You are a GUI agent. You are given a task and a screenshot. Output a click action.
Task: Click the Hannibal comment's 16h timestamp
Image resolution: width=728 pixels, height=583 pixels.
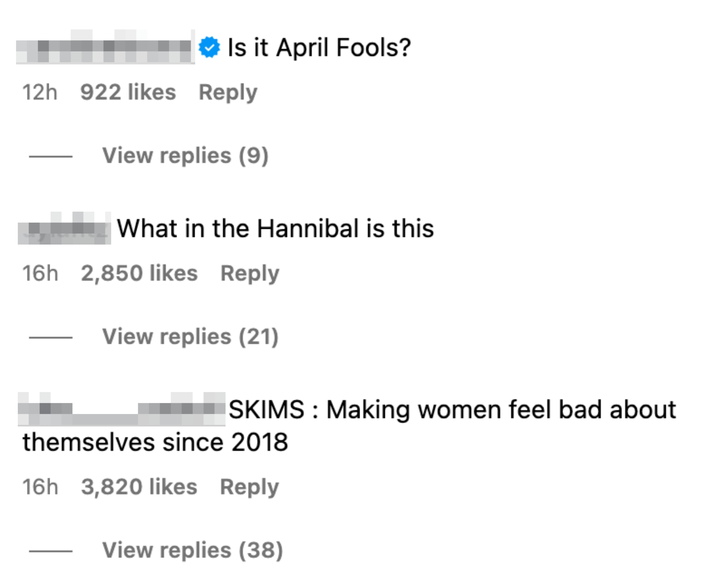[40, 273]
